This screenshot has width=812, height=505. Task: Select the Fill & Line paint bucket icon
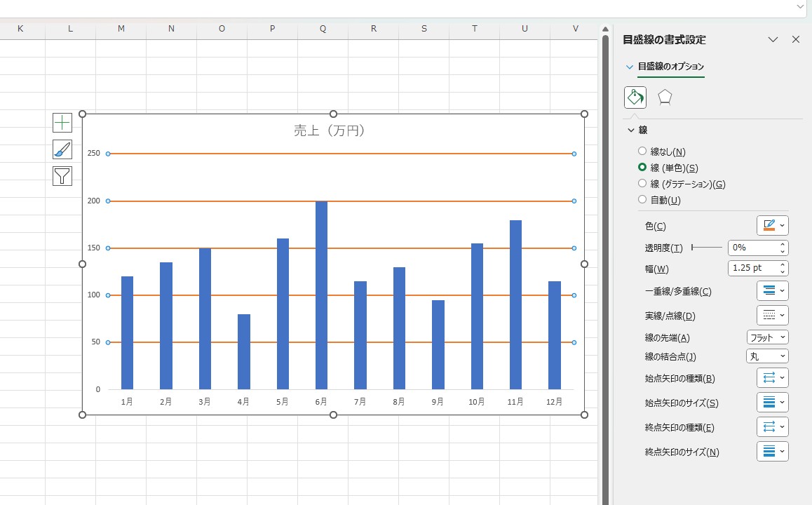[635, 97]
